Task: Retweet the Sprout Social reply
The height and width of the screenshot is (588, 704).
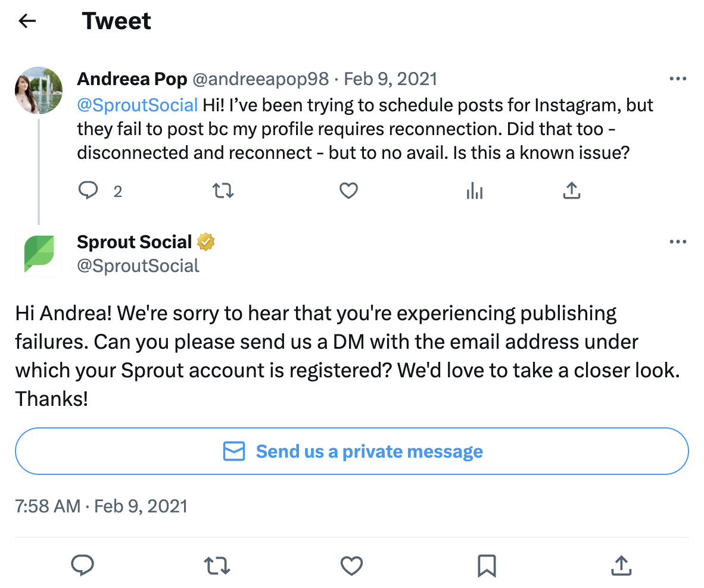Action: click(217, 565)
